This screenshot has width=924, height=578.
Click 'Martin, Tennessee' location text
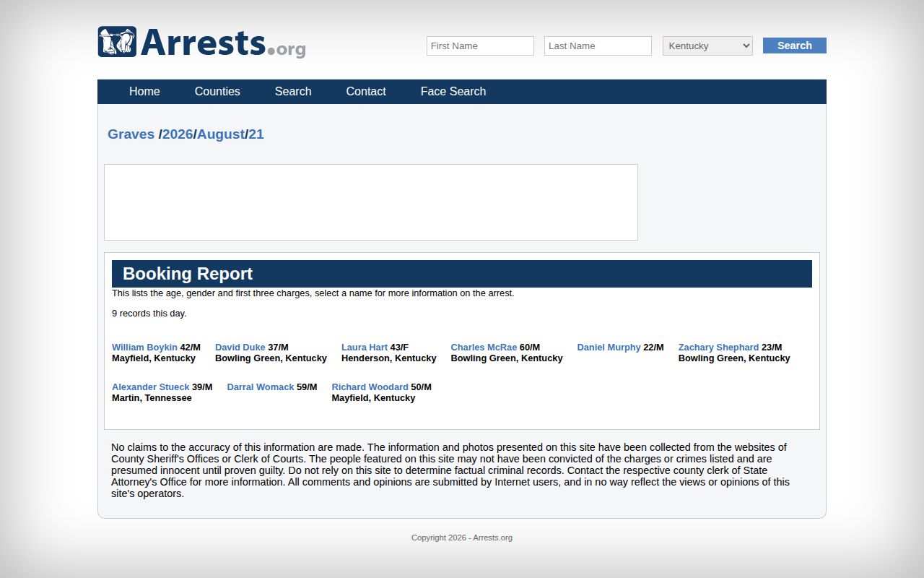(x=152, y=398)
